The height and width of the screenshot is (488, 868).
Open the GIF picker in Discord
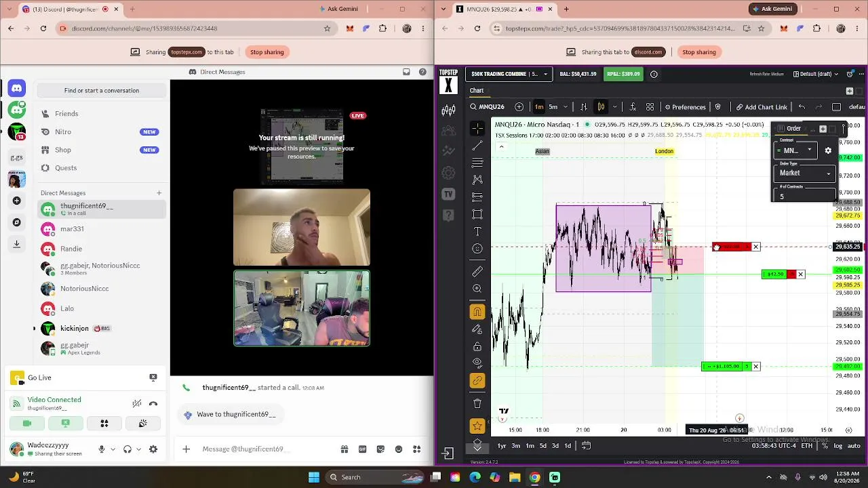coord(362,449)
